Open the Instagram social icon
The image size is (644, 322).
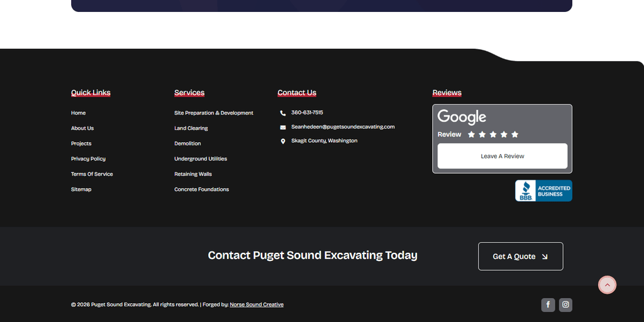[565, 305]
